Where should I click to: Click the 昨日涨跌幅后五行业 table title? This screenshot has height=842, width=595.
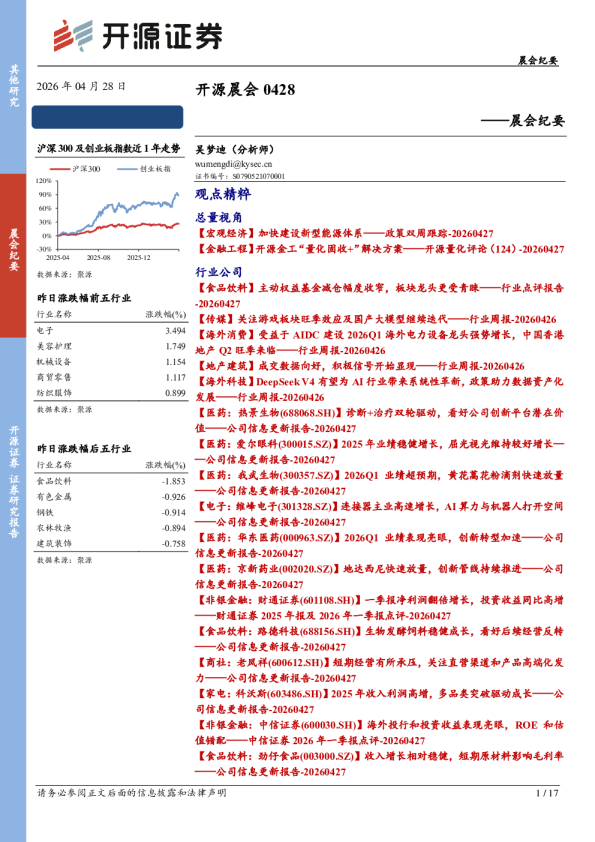point(84,448)
